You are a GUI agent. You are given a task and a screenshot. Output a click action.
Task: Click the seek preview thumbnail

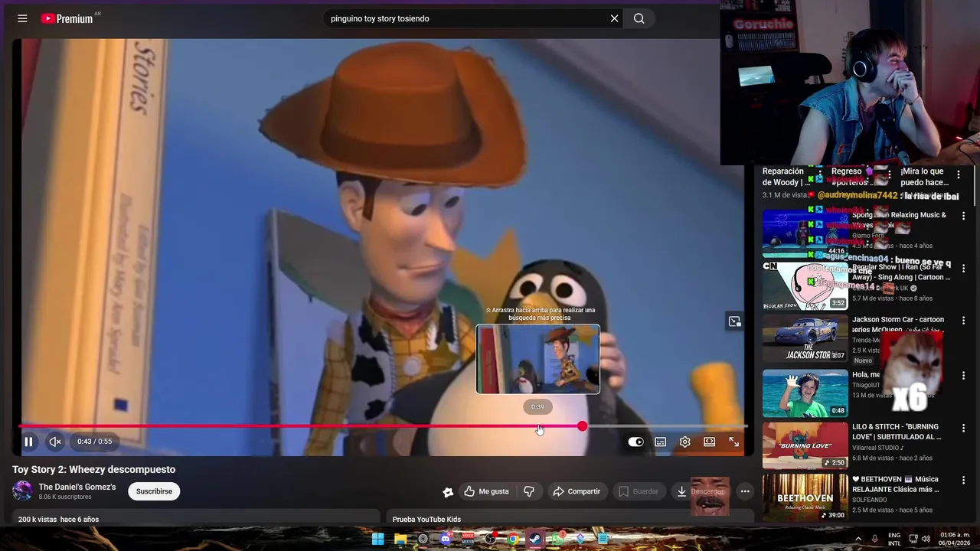click(538, 359)
